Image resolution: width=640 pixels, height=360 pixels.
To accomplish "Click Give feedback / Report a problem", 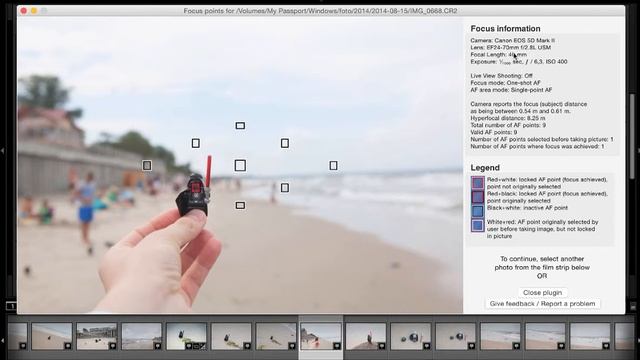I will (542, 304).
